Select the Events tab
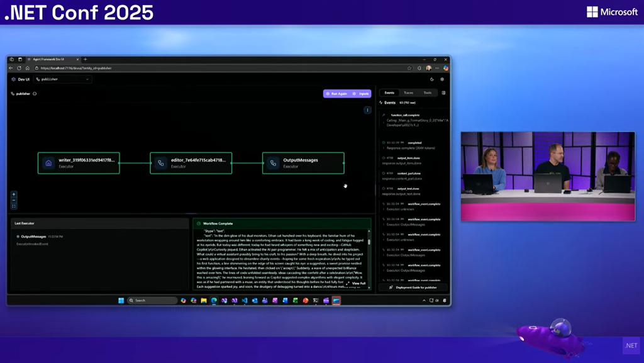644x363 pixels. (389, 92)
